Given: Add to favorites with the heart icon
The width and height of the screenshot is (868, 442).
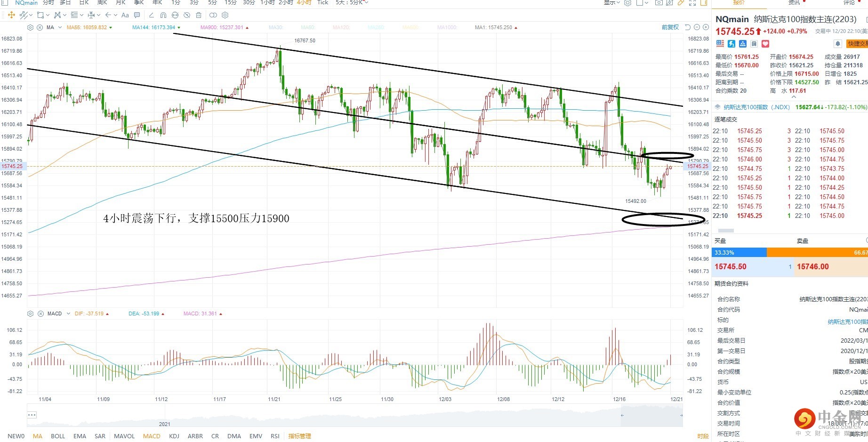Looking at the screenshot, I should [x=765, y=44].
